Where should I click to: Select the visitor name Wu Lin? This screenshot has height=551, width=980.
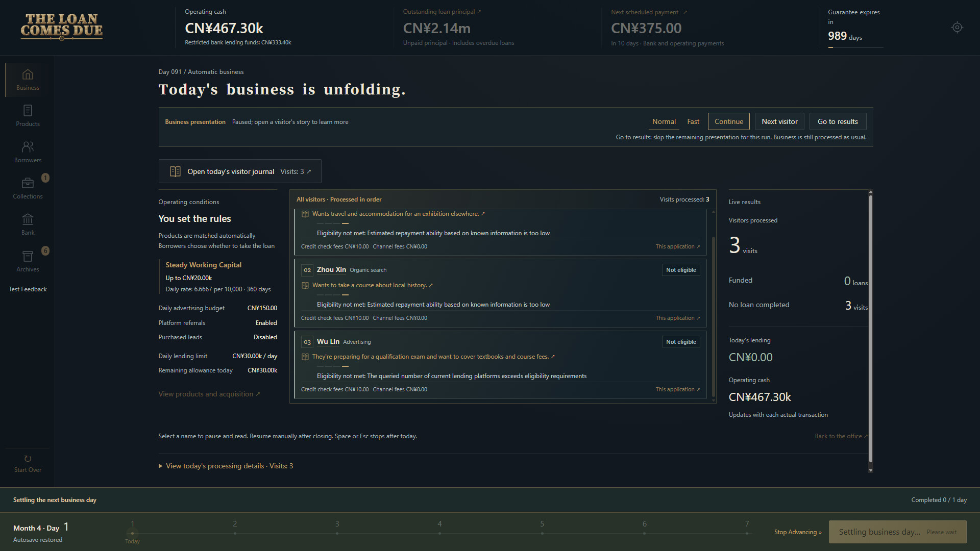[x=328, y=342]
